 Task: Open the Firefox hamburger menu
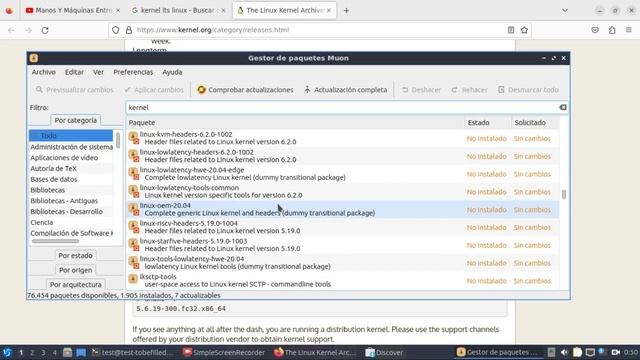click(629, 30)
